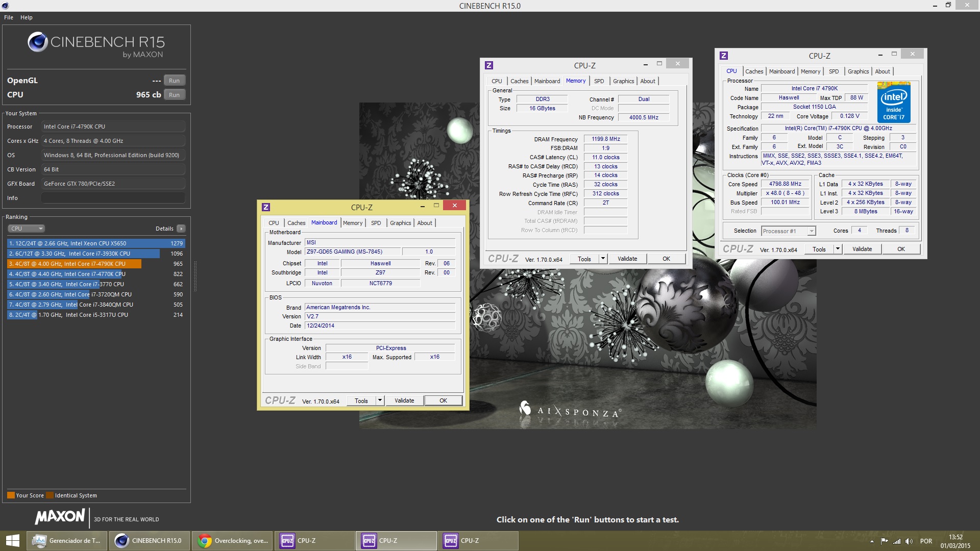Screen dimensions: 980x551
Task: Select CPU tab in Mainboard CPU-Z window
Action: tap(274, 223)
